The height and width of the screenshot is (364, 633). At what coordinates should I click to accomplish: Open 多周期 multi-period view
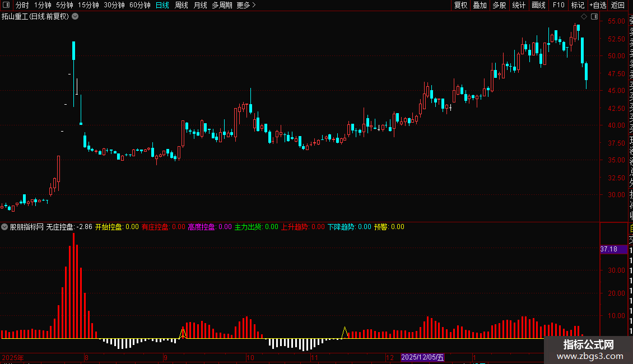click(222, 5)
